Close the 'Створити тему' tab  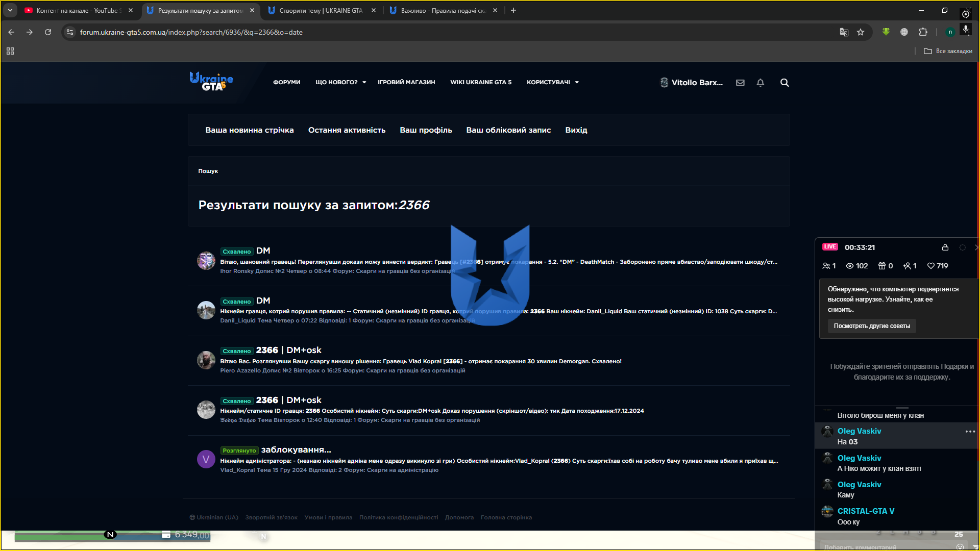[374, 10]
